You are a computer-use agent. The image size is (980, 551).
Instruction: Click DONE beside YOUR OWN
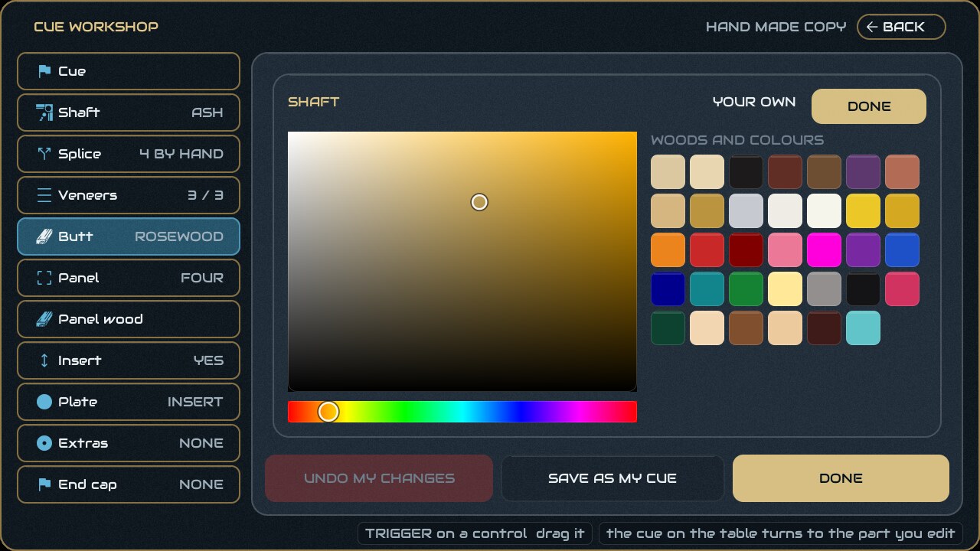[869, 106]
